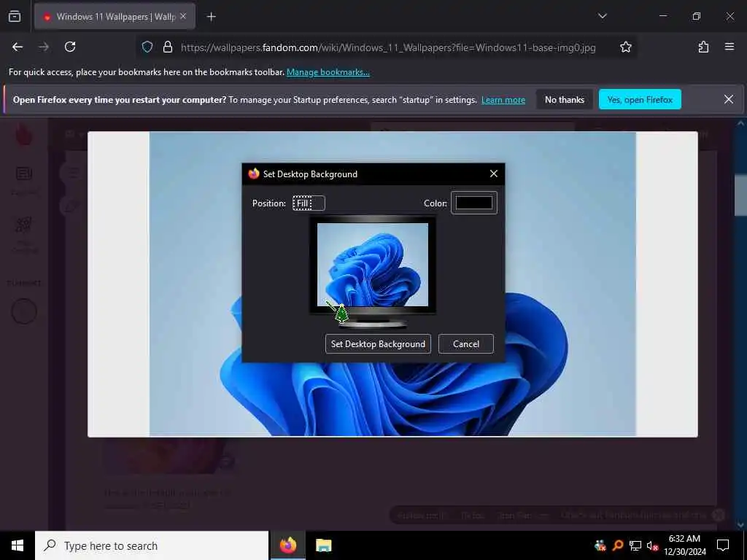This screenshot has width=747, height=560.
Task: Open File Explorer from taskbar
Action: click(323, 545)
